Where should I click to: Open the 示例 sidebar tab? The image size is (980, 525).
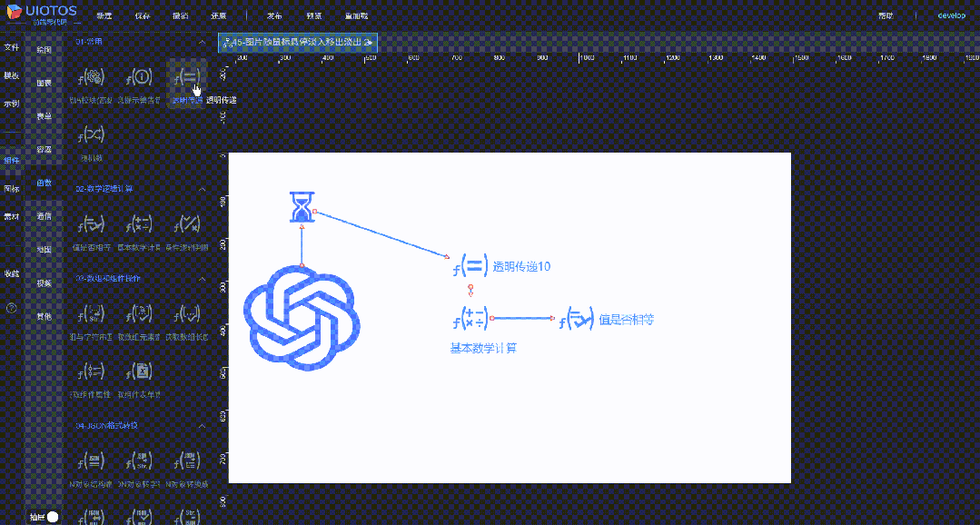(x=12, y=104)
